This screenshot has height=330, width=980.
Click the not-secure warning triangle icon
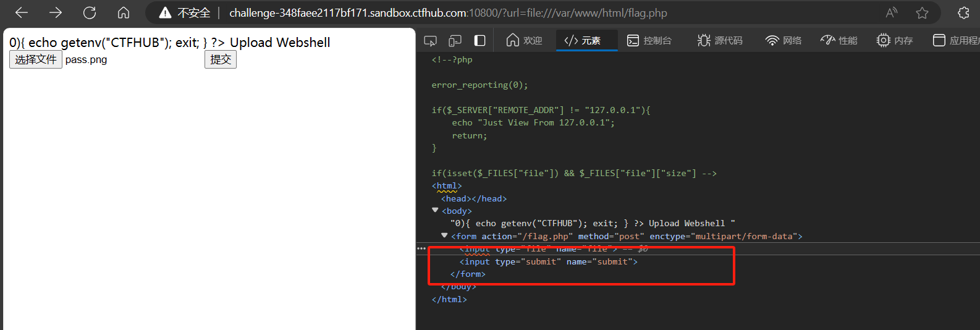[165, 13]
